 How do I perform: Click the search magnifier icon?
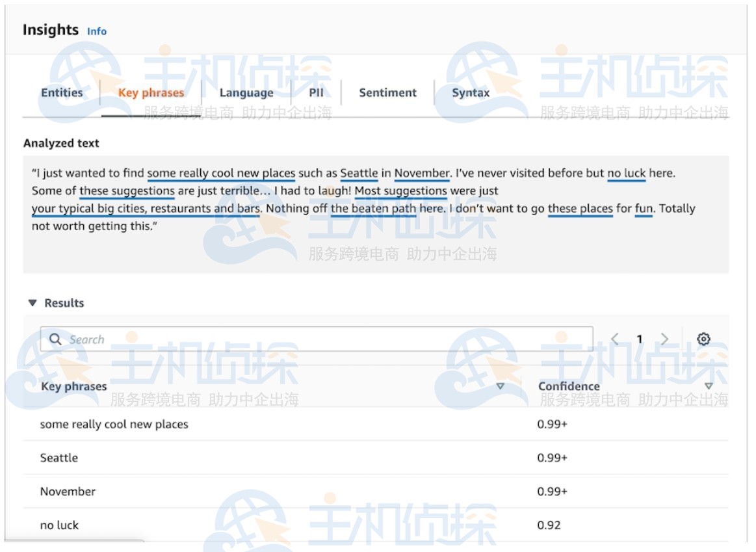55,339
